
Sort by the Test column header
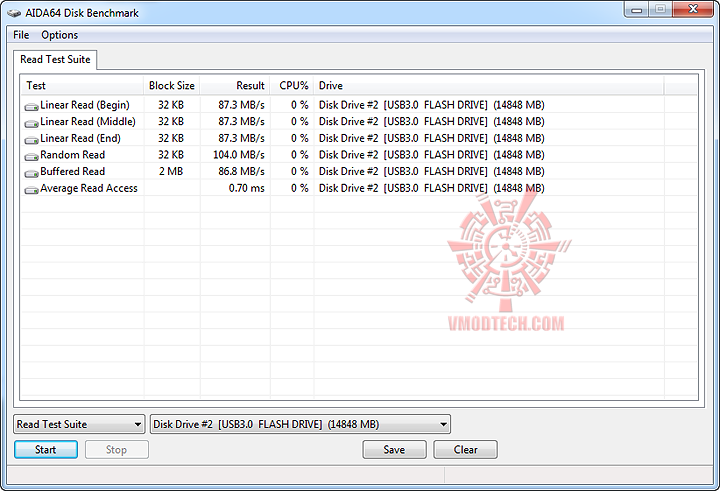83,85
